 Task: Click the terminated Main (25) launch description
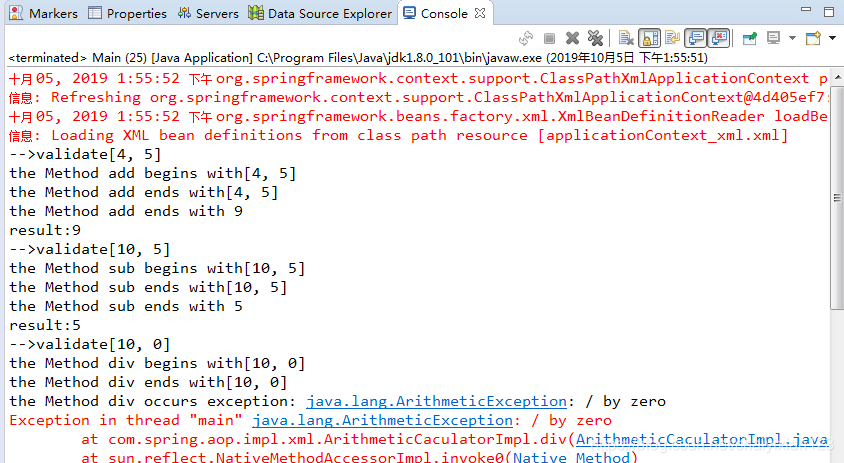click(358, 58)
